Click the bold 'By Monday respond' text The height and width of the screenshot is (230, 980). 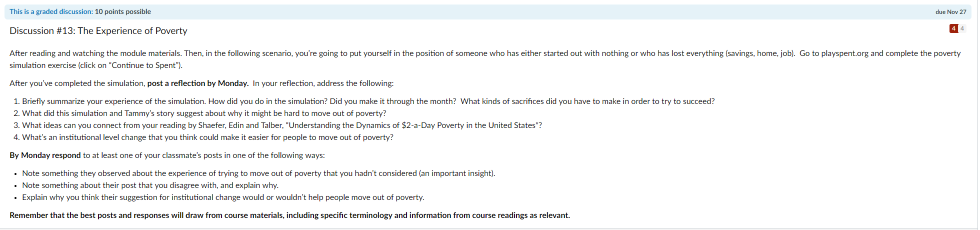pos(45,155)
